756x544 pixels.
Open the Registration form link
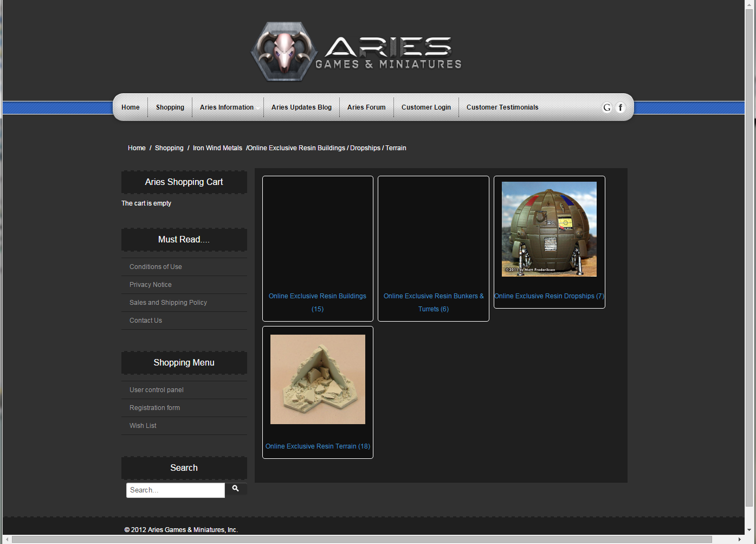click(x=154, y=408)
